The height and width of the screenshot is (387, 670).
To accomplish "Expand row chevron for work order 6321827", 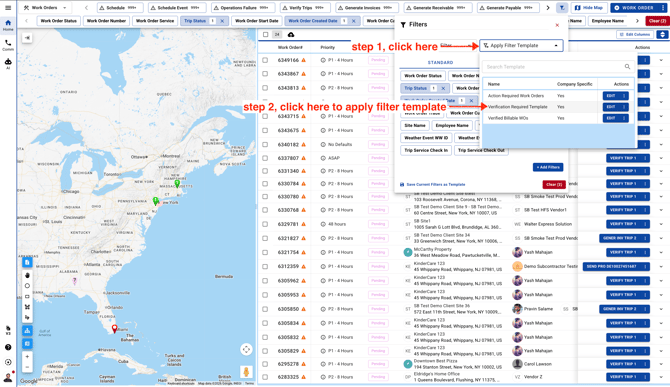I will pos(661,238).
